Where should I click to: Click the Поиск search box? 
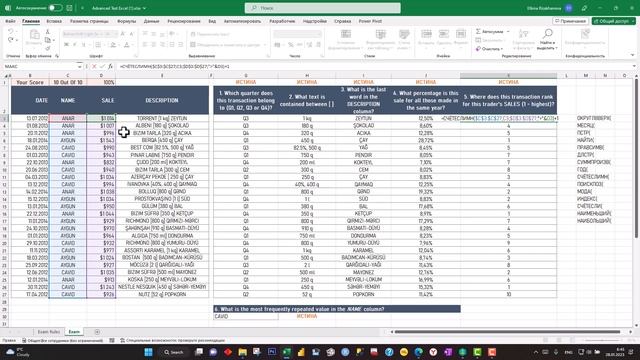pos(322,8)
